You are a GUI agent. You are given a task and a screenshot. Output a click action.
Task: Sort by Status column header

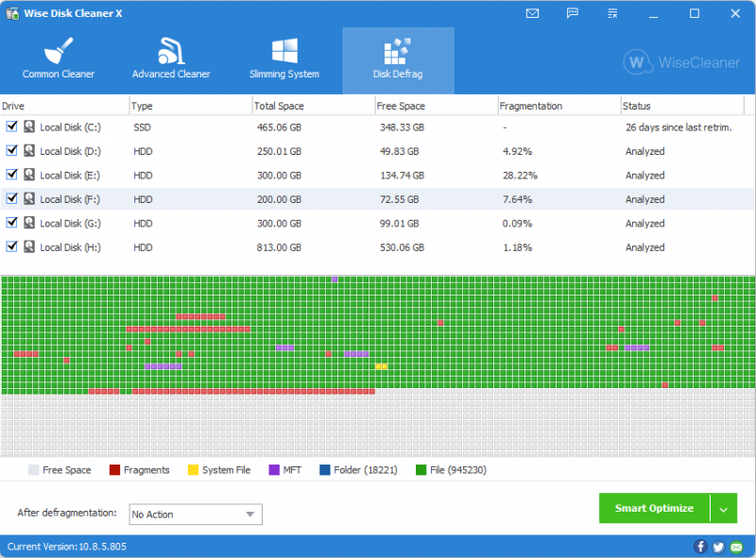(682, 106)
